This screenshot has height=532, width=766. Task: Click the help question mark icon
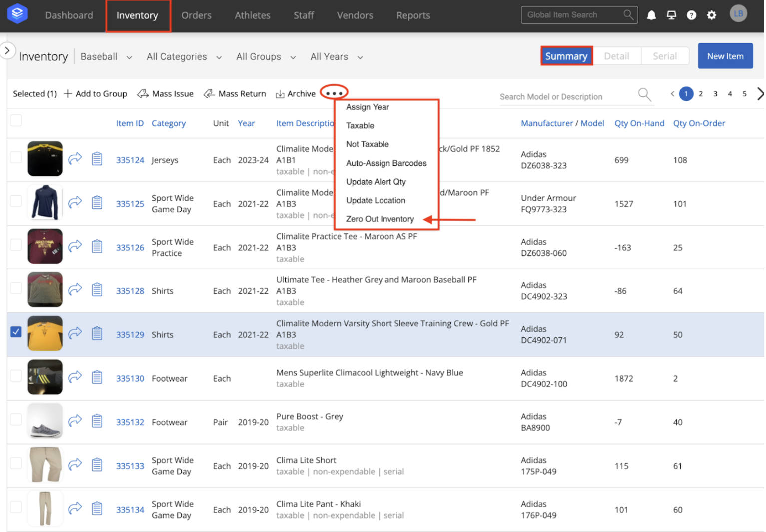pos(691,15)
